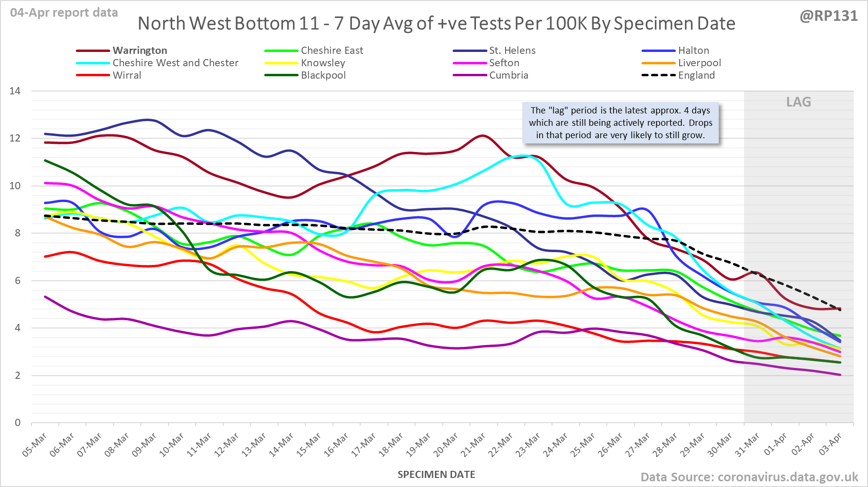This screenshot has height=487, width=868.
Task: Select the Cumbria legend label
Action: (x=508, y=75)
